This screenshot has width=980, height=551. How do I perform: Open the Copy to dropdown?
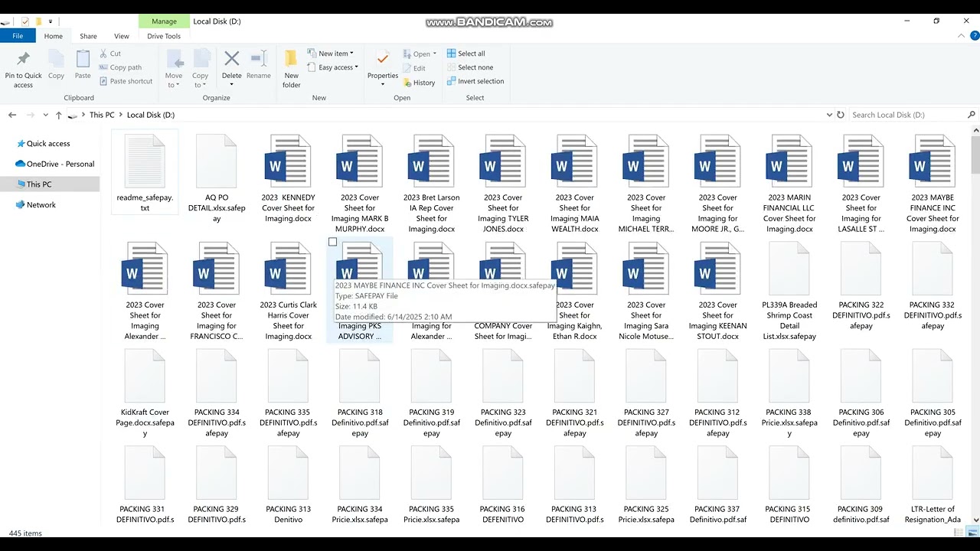point(200,69)
